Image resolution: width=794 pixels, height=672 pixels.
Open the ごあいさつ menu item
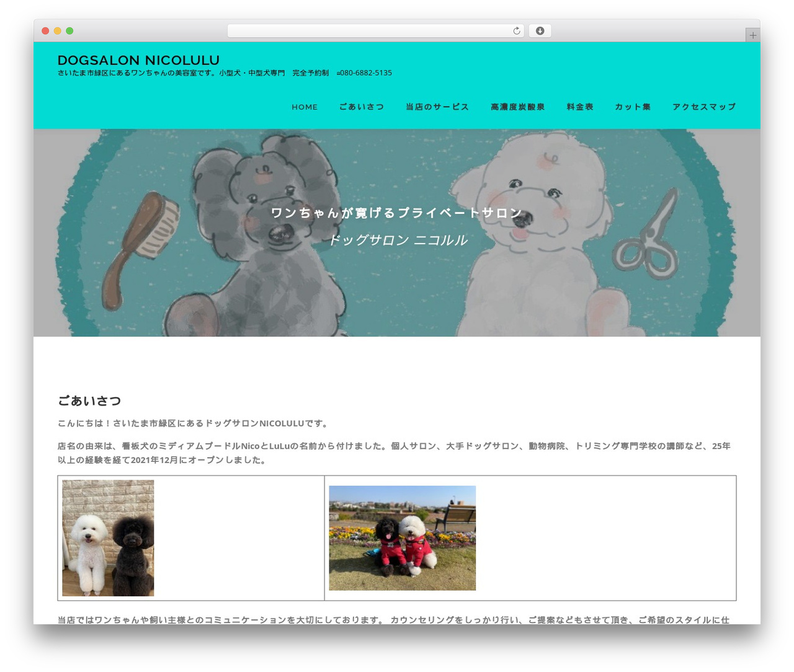click(x=362, y=107)
